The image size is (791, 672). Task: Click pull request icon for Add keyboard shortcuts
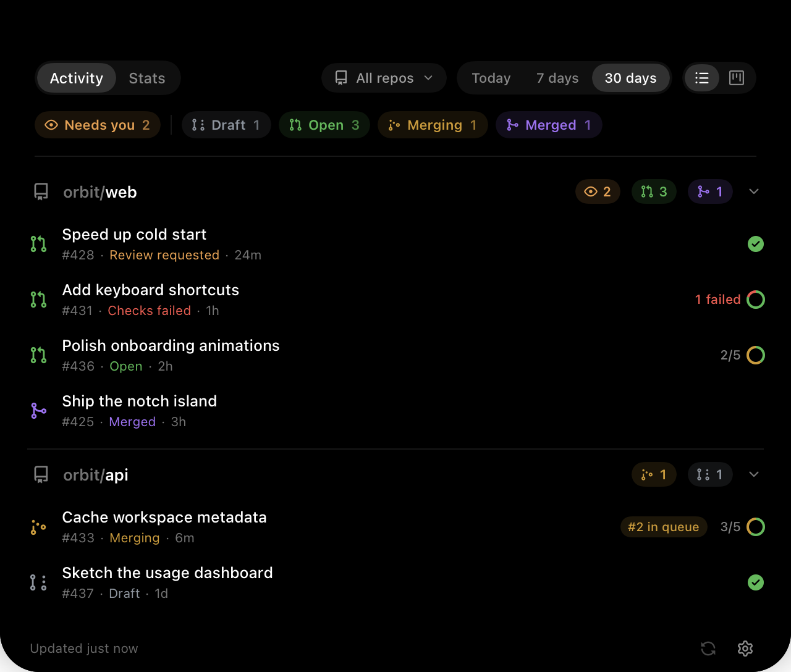click(38, 300)
